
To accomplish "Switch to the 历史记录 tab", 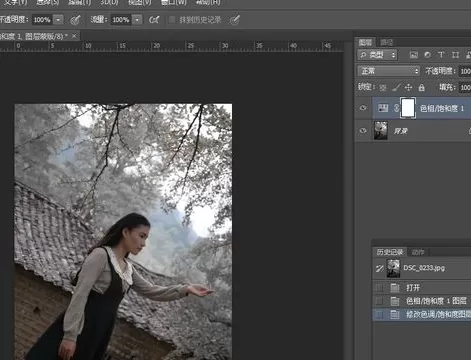I will pos(390,252).
